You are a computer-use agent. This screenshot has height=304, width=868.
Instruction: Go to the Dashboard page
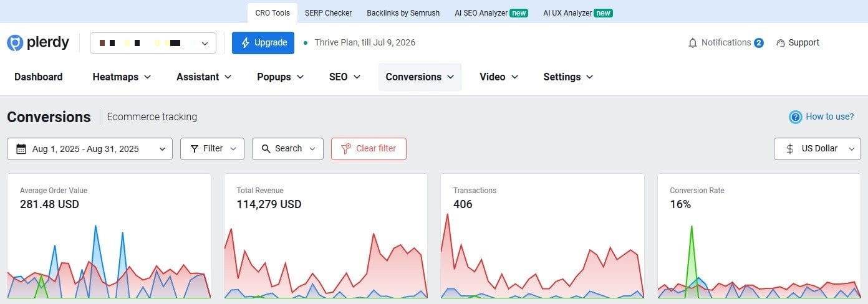coord(39,77)
